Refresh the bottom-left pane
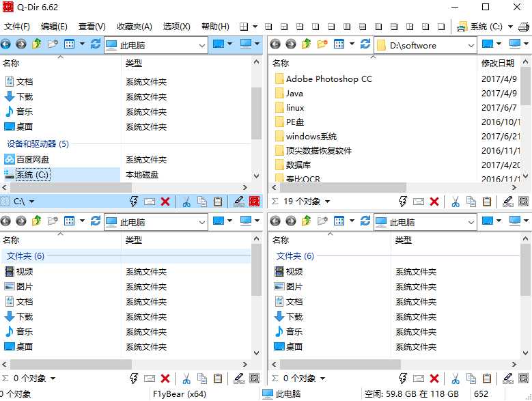 coord(96,221)
